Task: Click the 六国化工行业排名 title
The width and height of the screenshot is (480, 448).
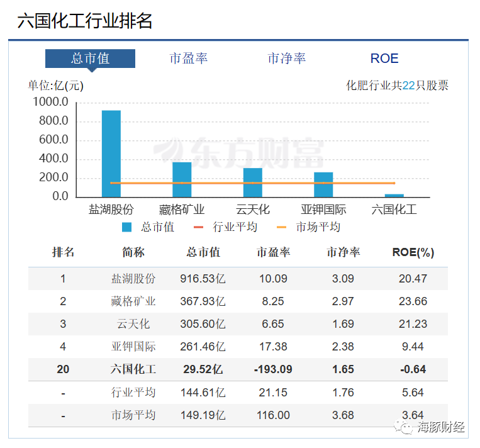Action: pyautogui.click(x=84, y=21)
